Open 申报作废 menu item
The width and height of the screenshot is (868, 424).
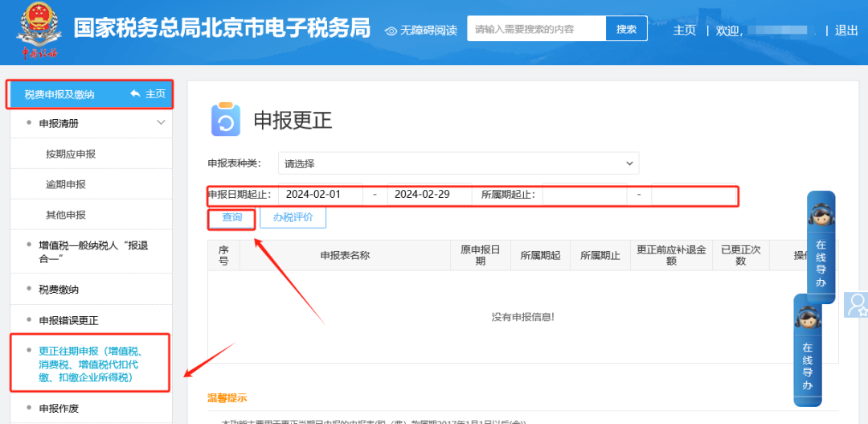coord(59,409)
